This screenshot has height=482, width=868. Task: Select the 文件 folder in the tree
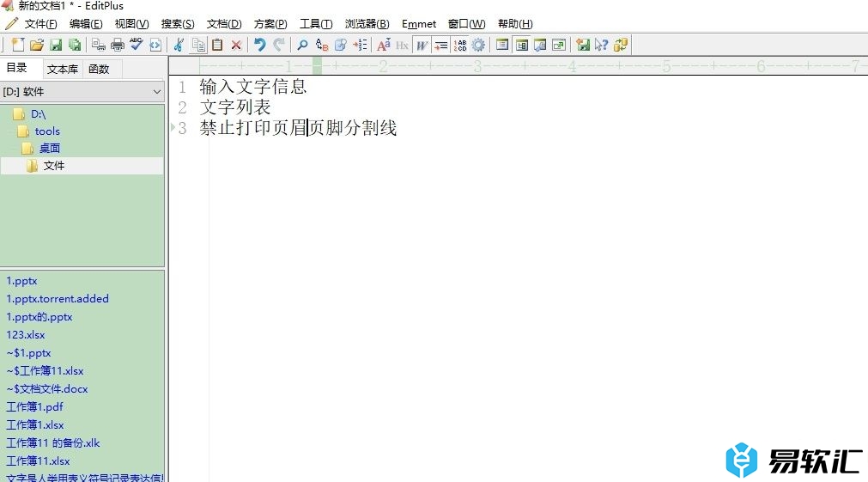tap(54, 166)
